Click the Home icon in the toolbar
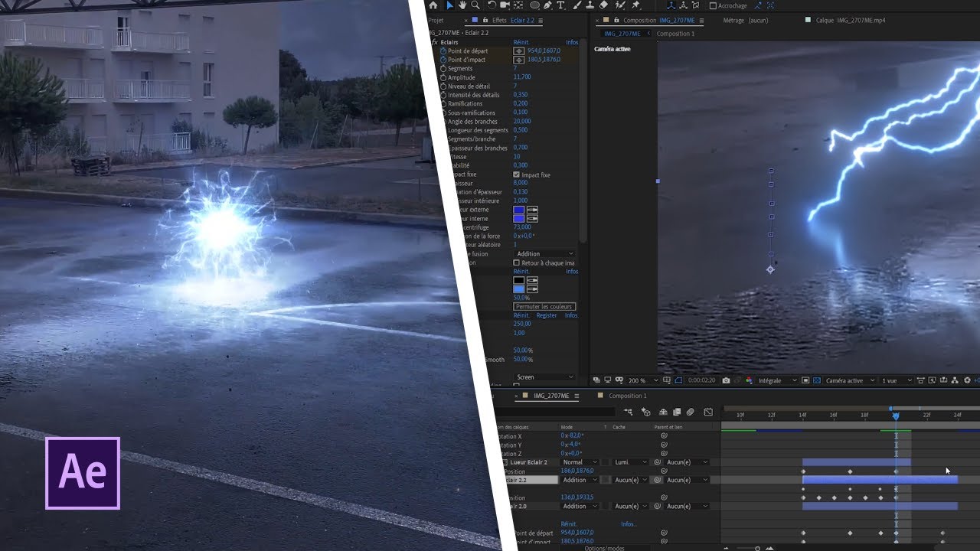 pyautogui.click(x=433, y=5)
